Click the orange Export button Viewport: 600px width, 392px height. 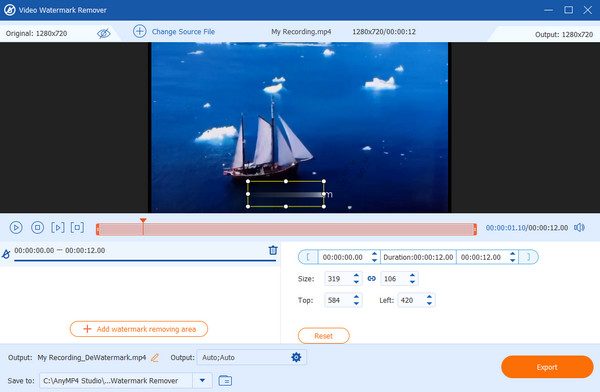pyautogui.click(x=547, y=367)
